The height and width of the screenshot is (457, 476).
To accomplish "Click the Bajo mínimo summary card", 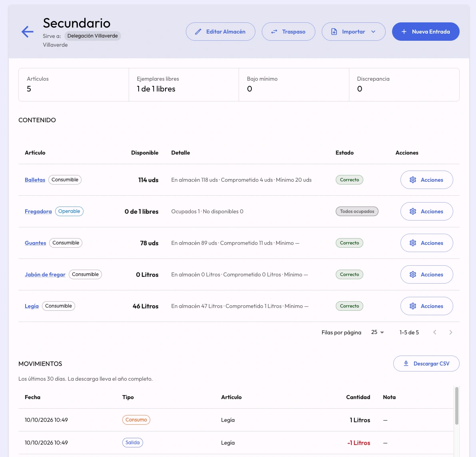I will 294,85.
